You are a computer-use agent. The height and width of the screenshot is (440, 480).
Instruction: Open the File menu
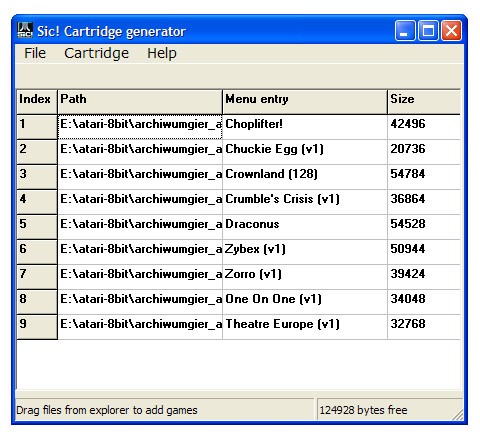coord(35,53)
